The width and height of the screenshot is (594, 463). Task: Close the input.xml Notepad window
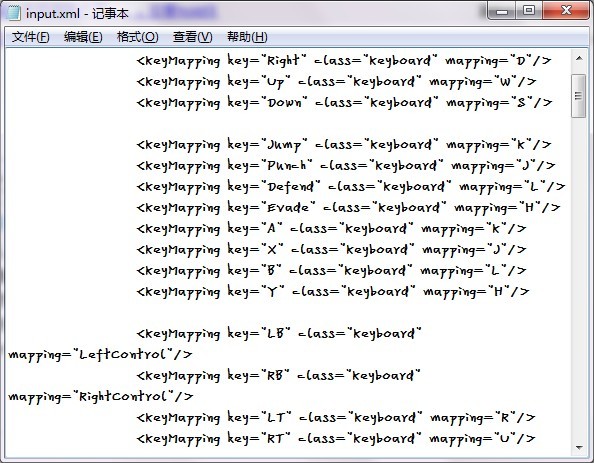click(566, 11)
